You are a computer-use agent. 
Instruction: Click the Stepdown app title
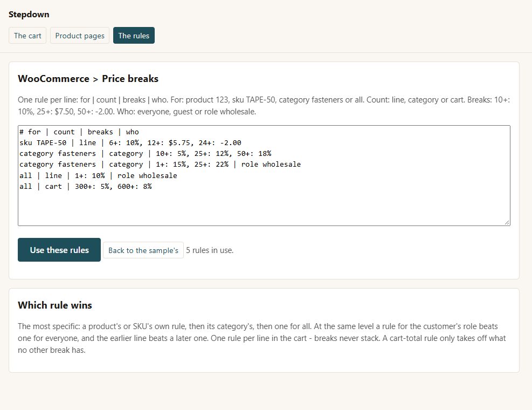tap(29, 14)
